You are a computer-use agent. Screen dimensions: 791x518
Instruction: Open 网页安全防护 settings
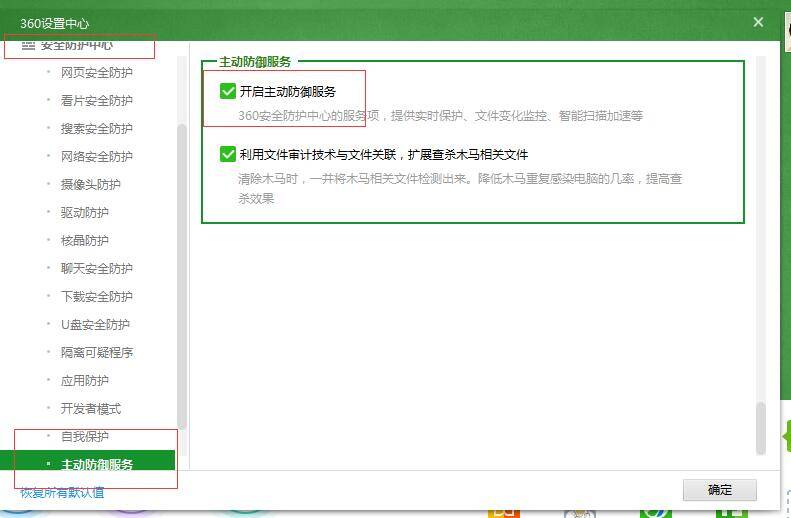coord(96,73)
